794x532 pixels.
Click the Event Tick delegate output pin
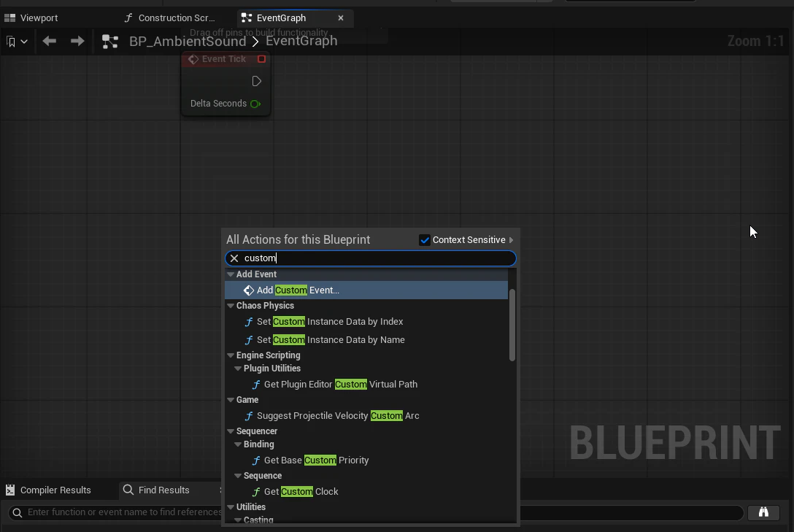pyautogui.click(x=261, y=58)
